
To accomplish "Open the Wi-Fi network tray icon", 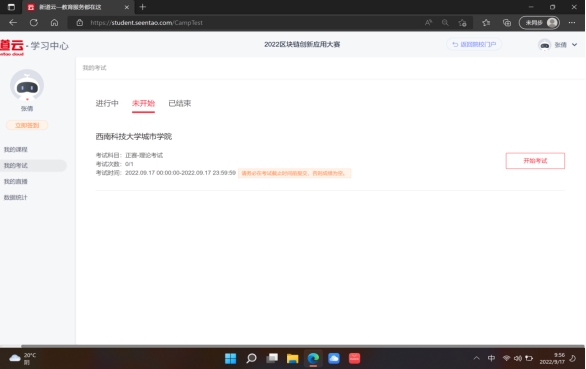I will click(x=506, y=358).
